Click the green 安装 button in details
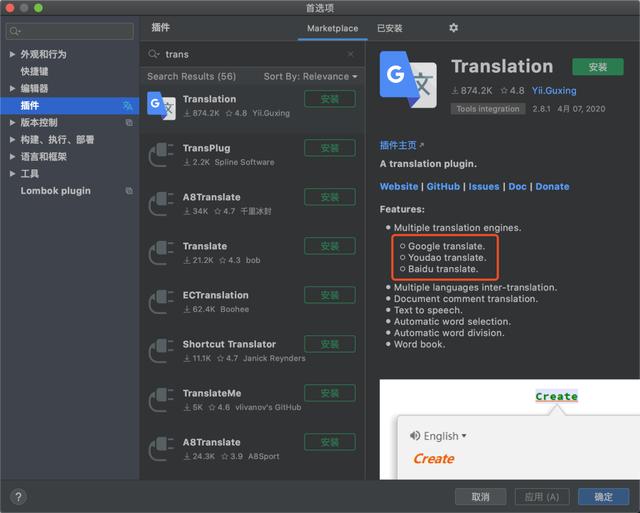640x513 pixels. pos(598,67)
